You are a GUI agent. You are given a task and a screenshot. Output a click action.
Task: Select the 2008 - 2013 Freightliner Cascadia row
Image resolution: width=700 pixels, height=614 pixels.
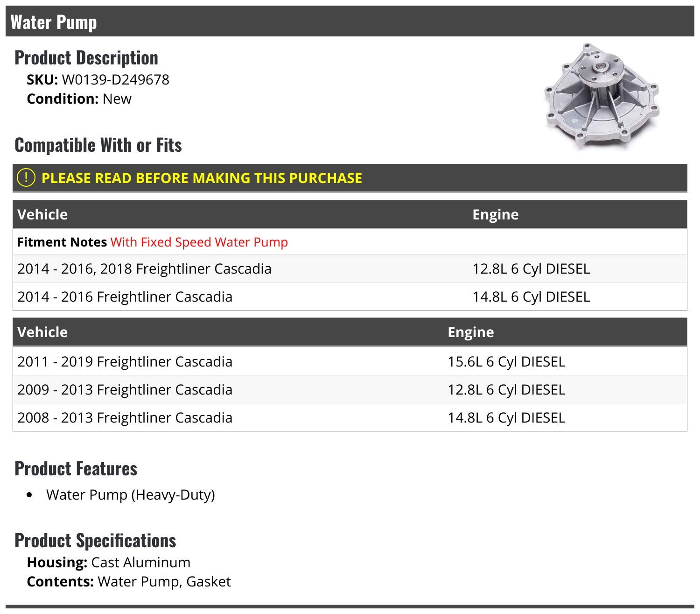click(125, 418)
